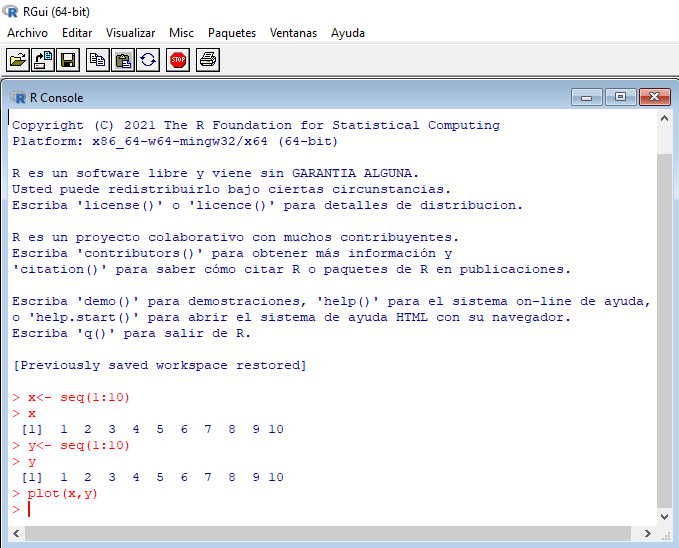Open the Editar menu
The width and height of the screenshot is (679, 548).
77,33
